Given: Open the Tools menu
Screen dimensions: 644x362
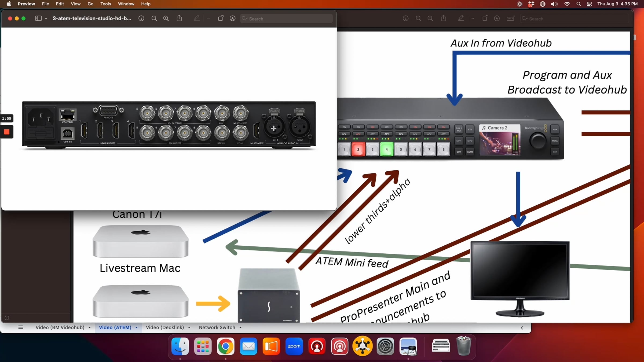Looking at the screenshot, I should coord(105,4).
